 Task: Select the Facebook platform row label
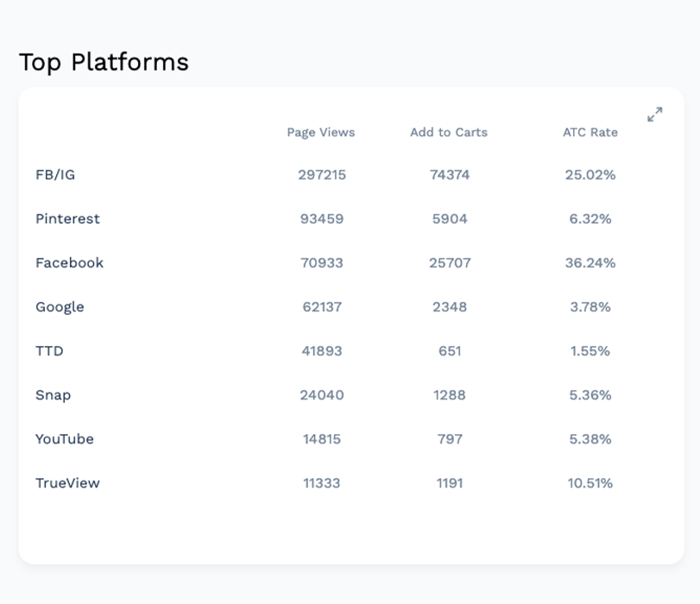point(69,262)
